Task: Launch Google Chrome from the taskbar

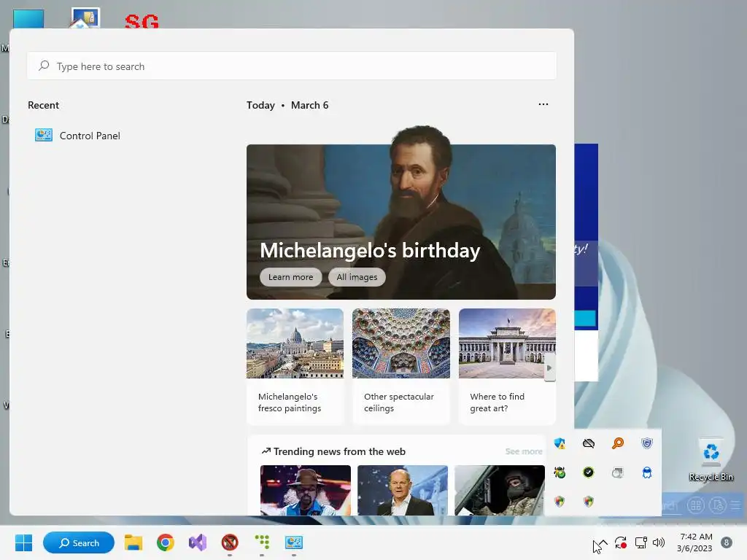Action: click(x=166, y=542)
